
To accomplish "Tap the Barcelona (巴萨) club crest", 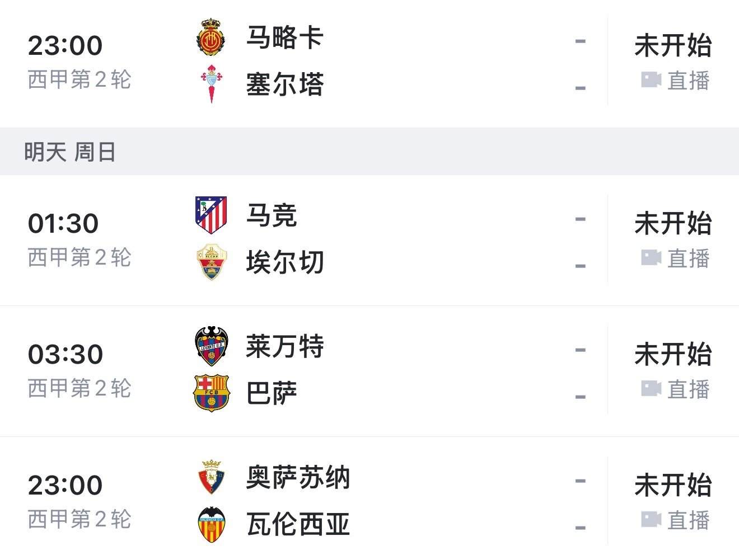I will (211, 393).
